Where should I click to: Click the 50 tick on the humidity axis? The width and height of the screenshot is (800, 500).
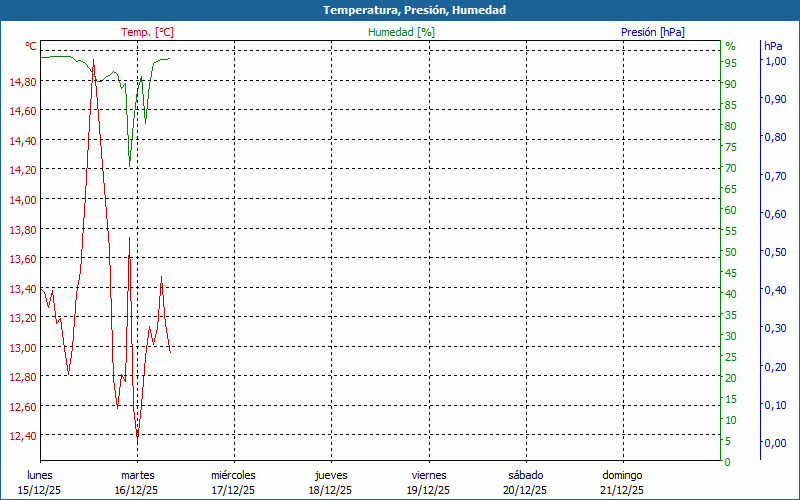[730, 252]
